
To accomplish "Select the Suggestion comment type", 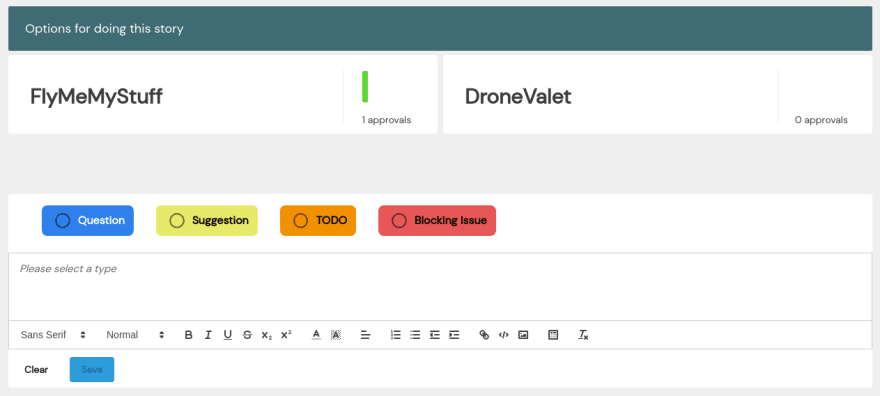I will 207,220.
